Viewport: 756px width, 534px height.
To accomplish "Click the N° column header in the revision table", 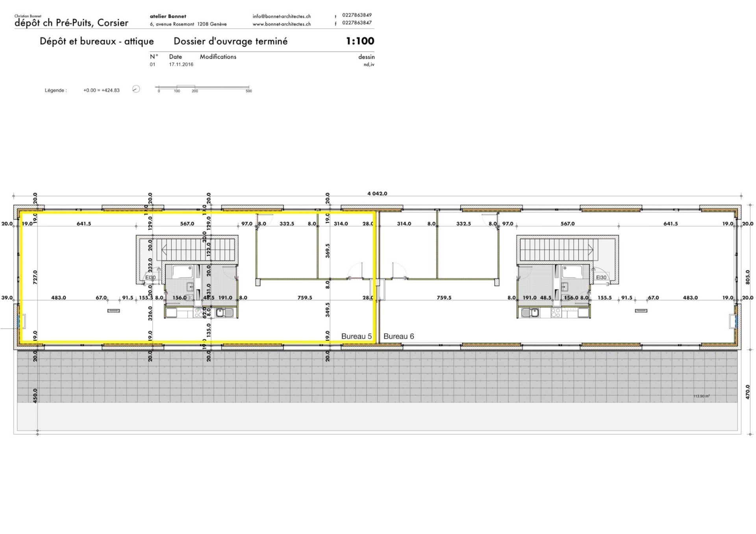I will coord(153,56).
